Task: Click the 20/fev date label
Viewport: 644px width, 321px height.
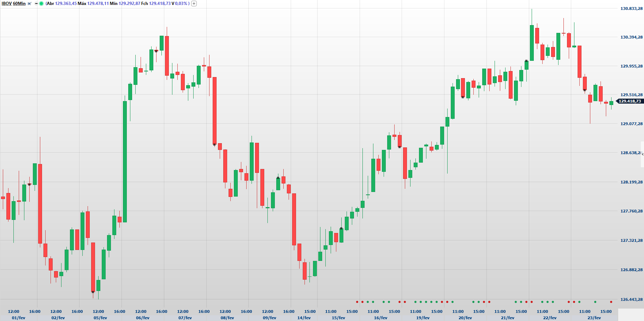Action: pos(465,318)
